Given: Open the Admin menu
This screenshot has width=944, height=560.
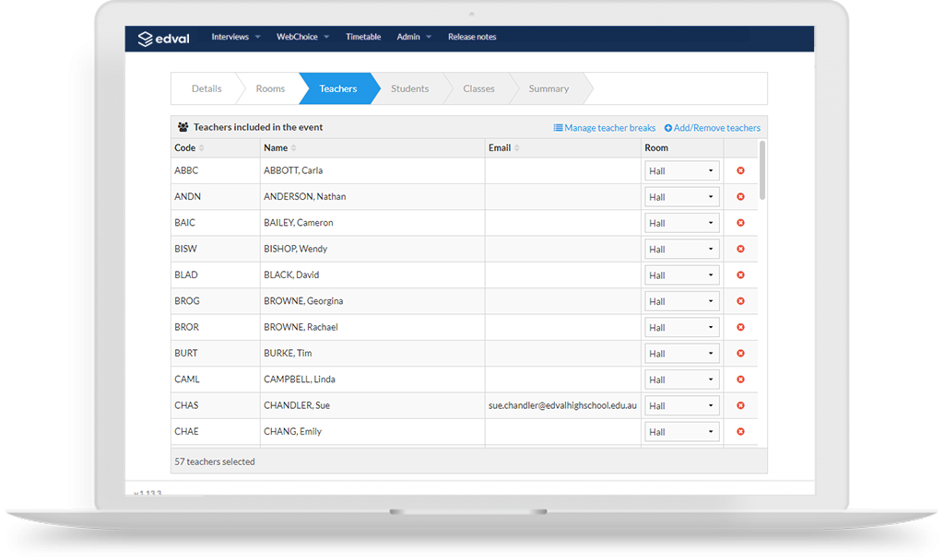Looking at the screenshot, I should [x=414, y=37].
